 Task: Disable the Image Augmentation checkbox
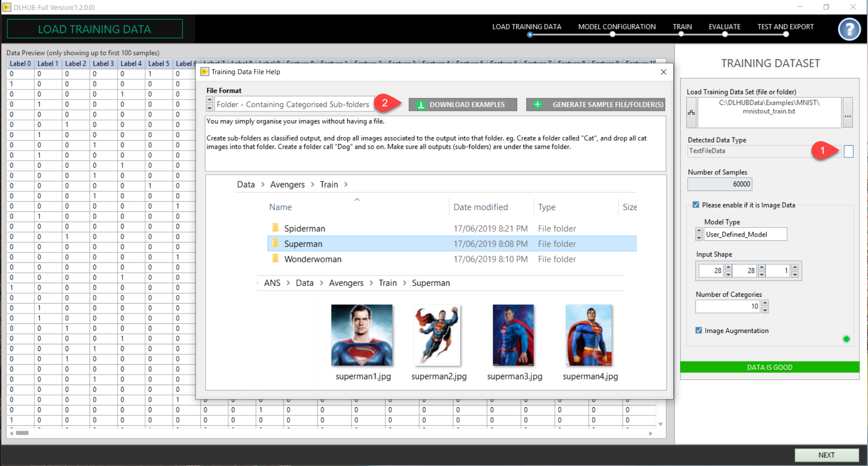(x=698, y=331)
